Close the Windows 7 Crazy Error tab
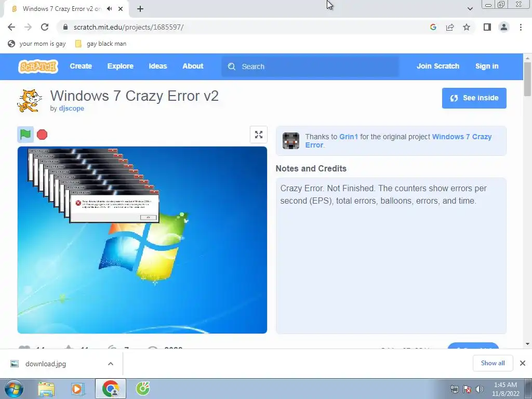 click(121, 9)
